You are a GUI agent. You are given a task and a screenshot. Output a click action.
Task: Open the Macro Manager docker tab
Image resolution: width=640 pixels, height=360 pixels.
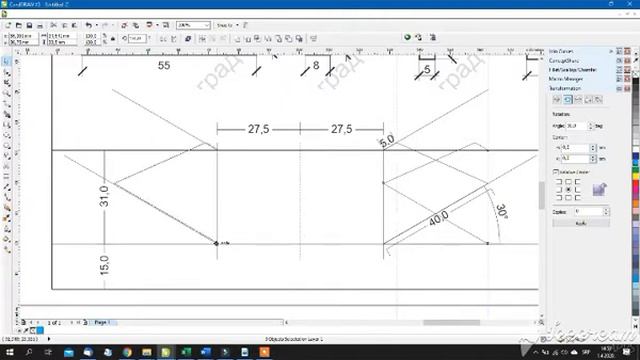565,79
